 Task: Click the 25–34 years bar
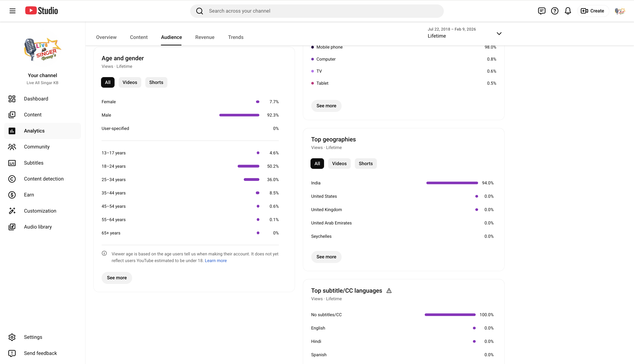252,180
